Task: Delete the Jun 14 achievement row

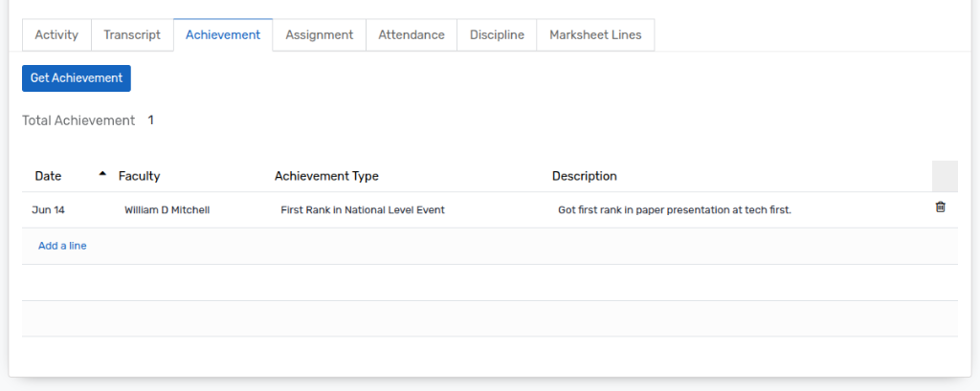Action: coord(940,206)
